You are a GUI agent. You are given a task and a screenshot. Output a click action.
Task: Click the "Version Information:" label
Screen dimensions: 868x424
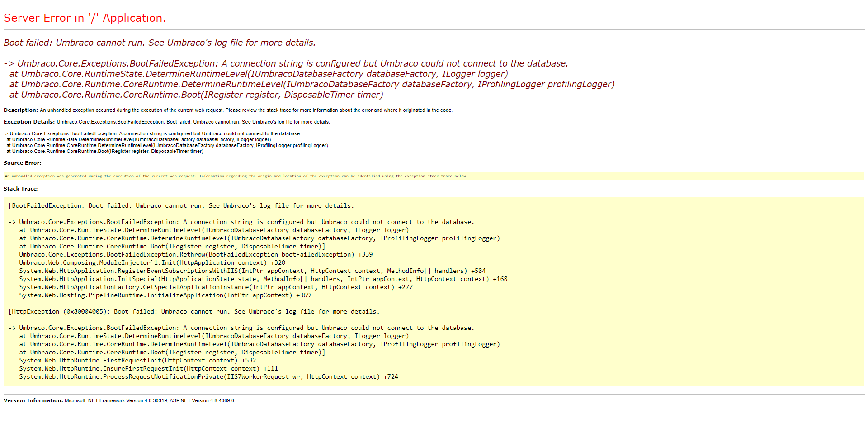pos(33,400)
